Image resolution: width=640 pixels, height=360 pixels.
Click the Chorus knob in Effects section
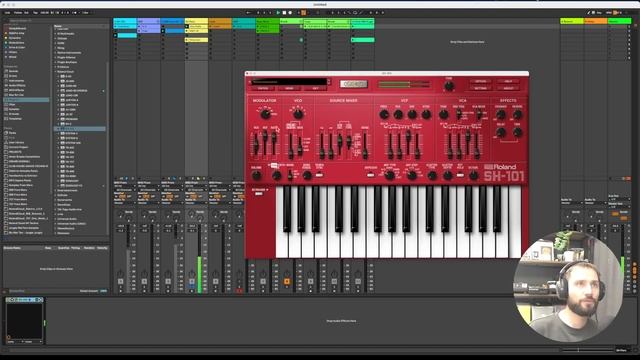(501, 115)
